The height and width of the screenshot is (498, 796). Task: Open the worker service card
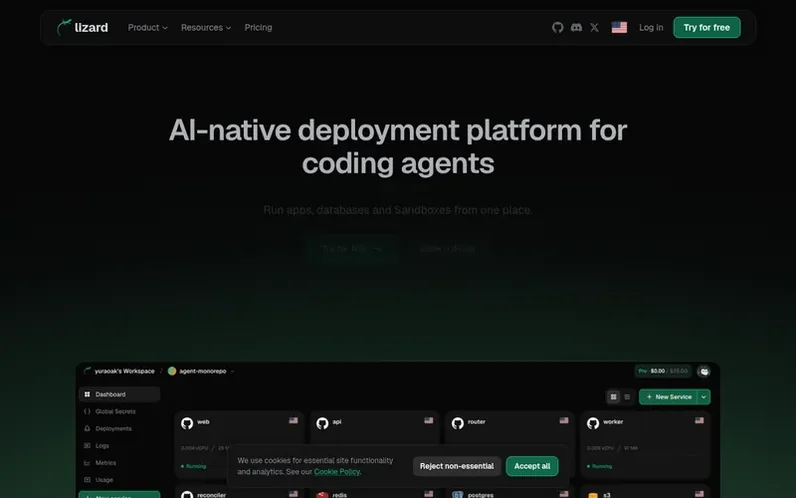(645, 444)
